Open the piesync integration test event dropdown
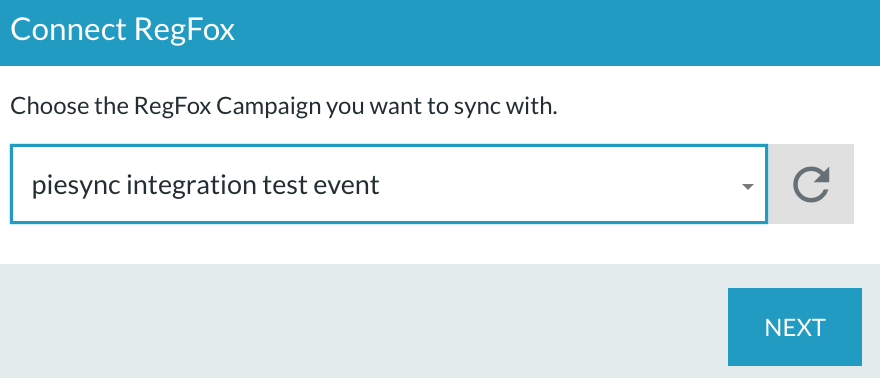The height and width of the screenshot is (378, 880). [x=388, y=184]
